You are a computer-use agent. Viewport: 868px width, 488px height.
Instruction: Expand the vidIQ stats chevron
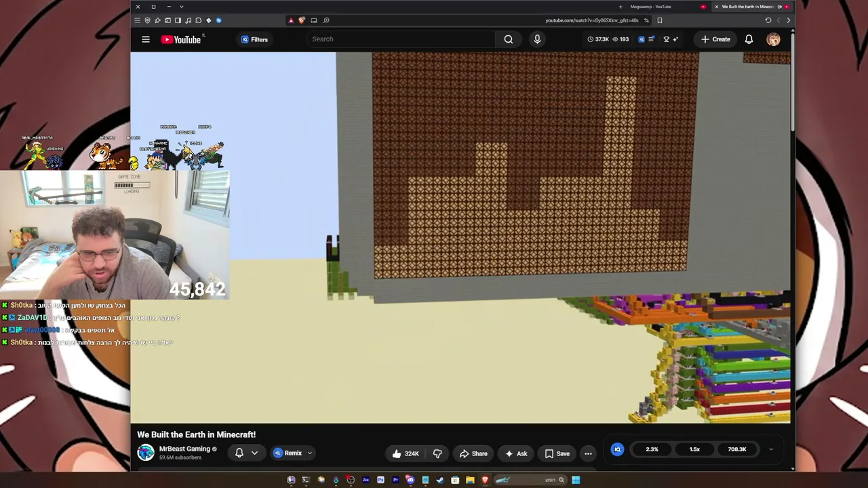[771, 449]
